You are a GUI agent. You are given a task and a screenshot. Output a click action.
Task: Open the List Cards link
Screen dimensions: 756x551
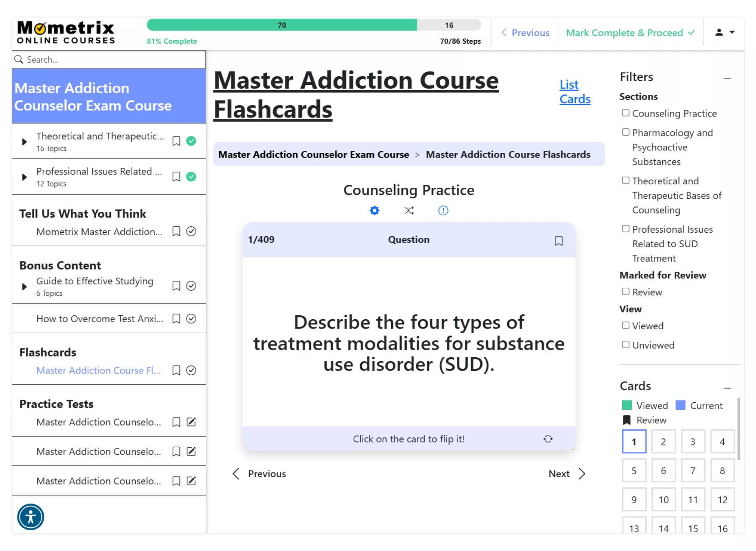(x=575, y=92)
